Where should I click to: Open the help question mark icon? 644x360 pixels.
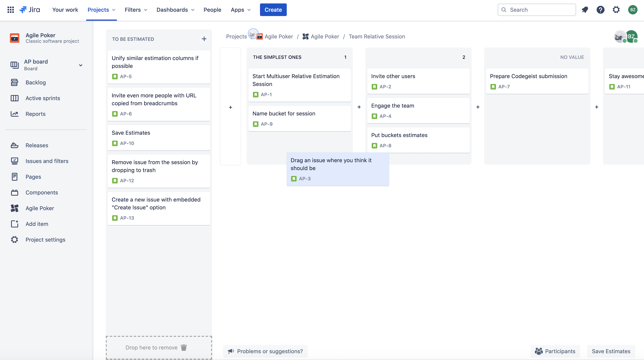(600, 10)
